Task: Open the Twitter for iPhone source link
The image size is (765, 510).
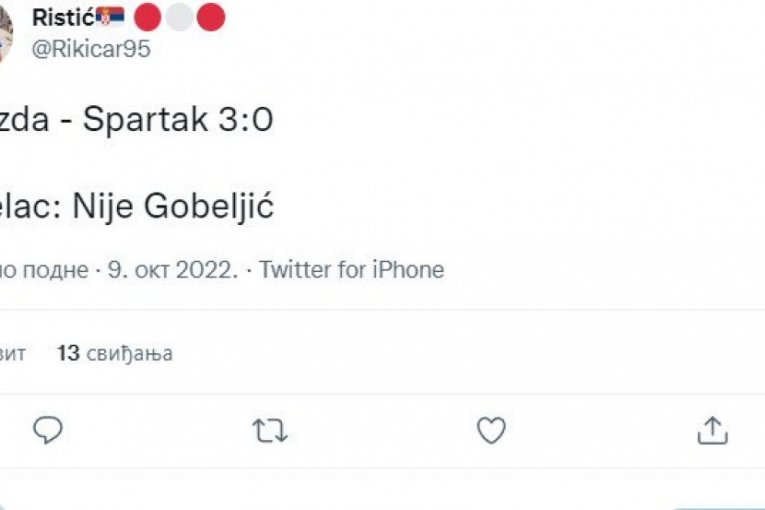Action: (x=351, y=270)
